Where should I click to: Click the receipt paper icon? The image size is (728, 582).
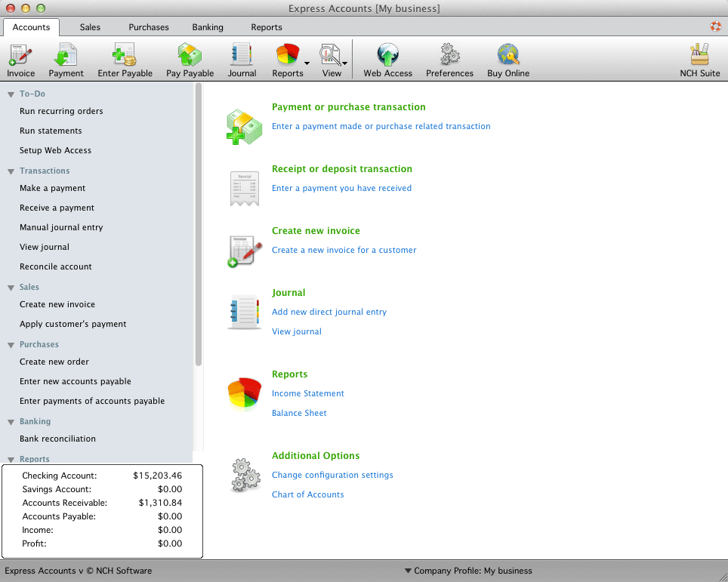point(245,189)
